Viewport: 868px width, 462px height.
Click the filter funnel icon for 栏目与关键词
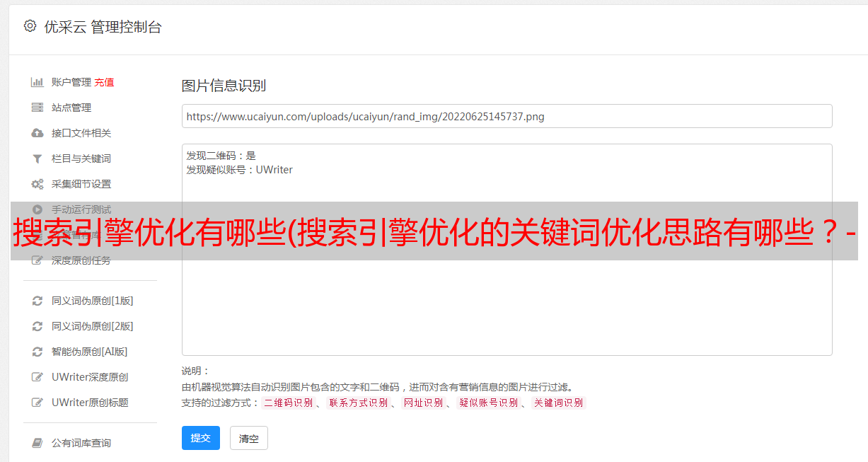pos(37,158)
